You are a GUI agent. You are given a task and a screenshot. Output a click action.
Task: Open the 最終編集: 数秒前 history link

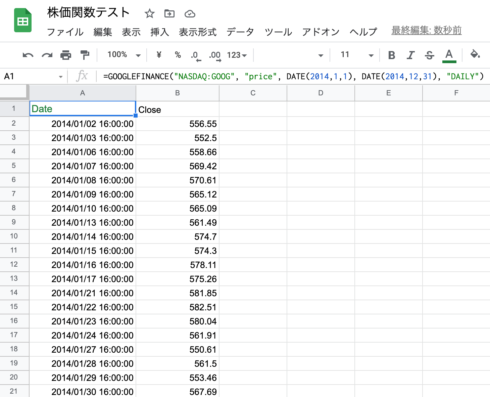[426, 31]
